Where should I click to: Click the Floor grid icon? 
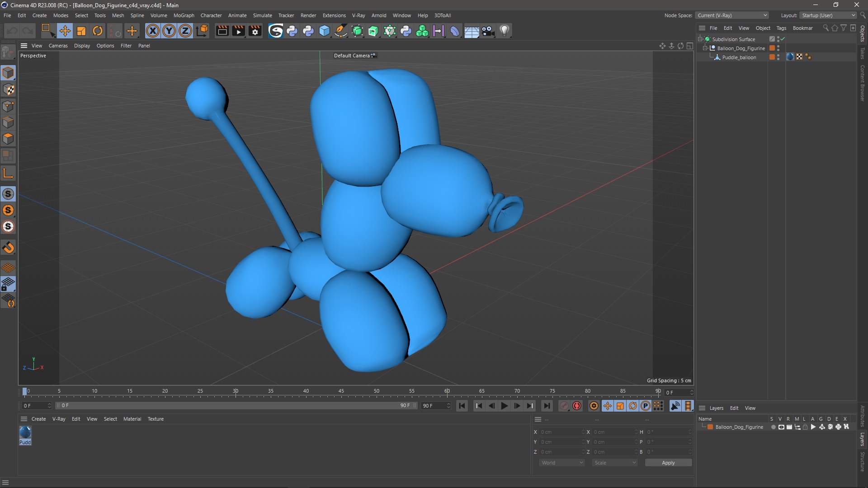point(472,31)
